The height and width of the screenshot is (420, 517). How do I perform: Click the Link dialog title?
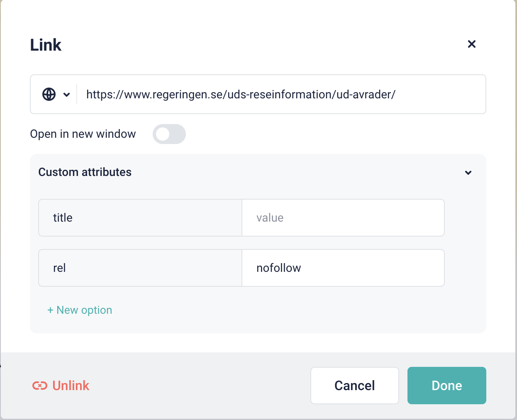[46, 45]
